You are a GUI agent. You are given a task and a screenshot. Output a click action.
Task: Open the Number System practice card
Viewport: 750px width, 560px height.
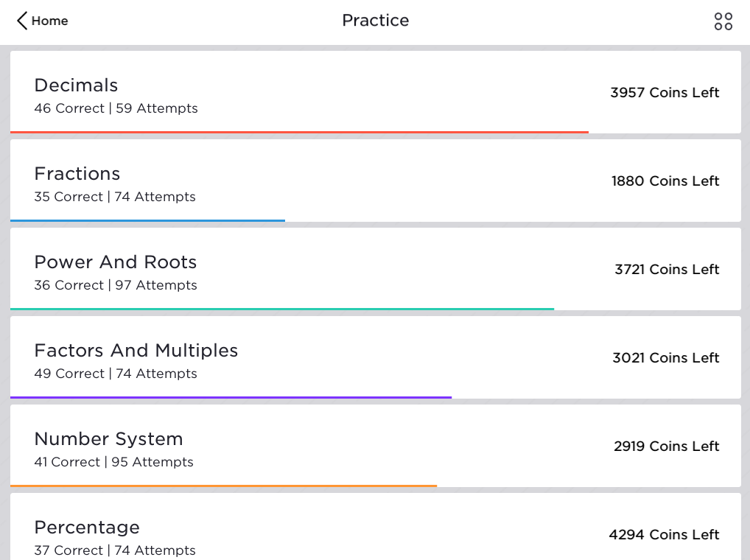click(376, 447)
